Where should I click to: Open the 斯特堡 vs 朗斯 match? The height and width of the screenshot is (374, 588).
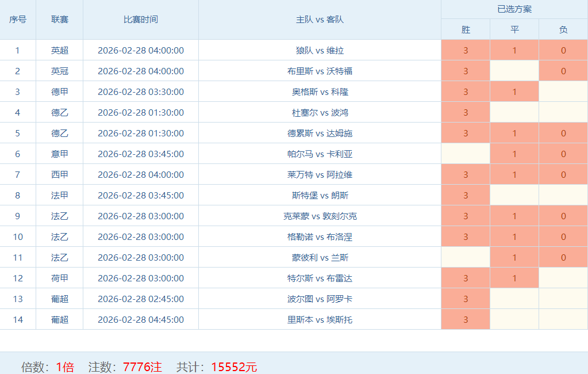320,195
